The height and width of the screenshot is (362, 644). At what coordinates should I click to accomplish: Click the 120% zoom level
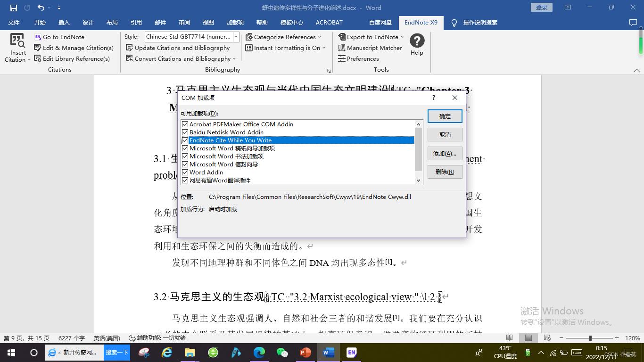[632, 338]
